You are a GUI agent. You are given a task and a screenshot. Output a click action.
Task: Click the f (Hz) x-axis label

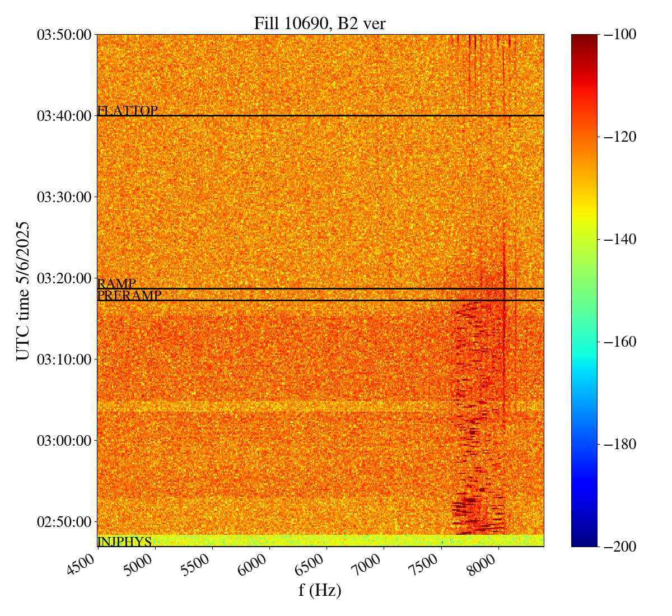[320, 590]
